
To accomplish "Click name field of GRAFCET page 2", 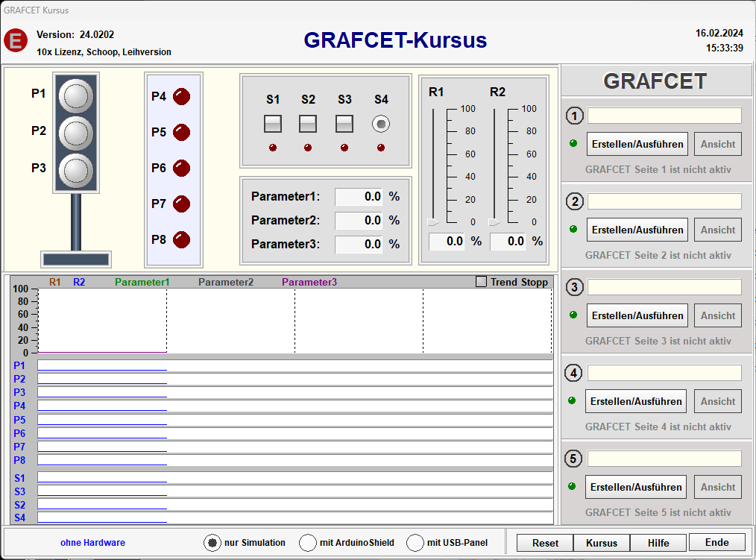I will click(664, 201).
